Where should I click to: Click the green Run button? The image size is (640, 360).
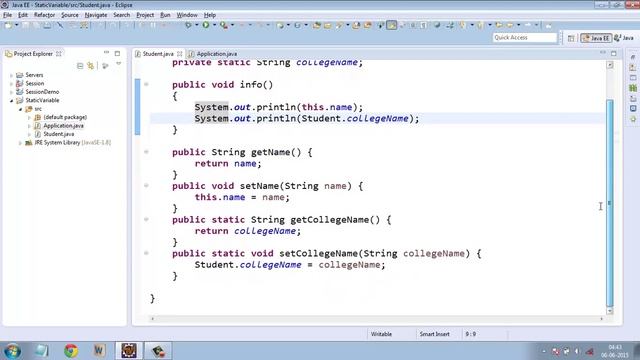coord(206,25)
